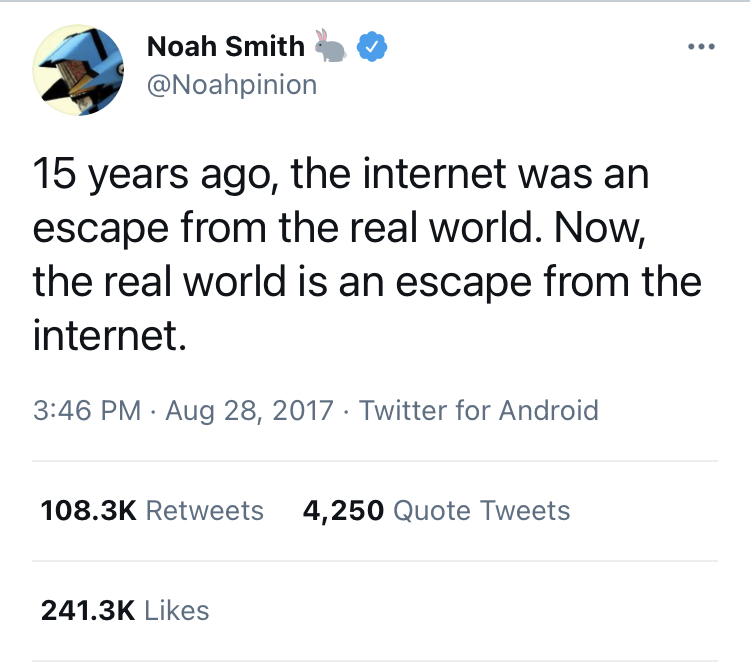Click the 4,250 quote count number
The image size is (750, 664).
tap(343, 510)
